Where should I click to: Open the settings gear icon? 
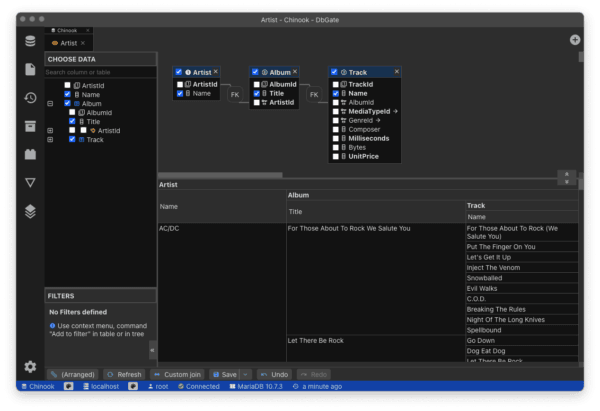30,367
